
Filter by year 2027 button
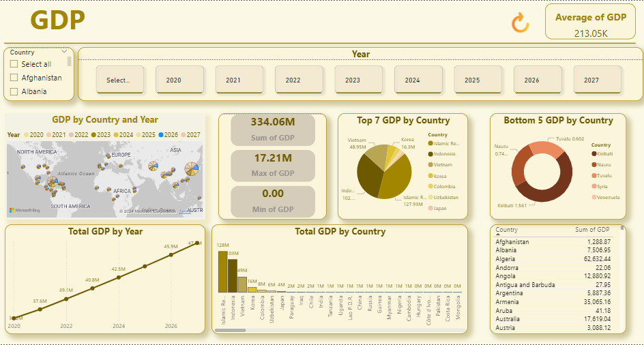[x=597, y=80]
